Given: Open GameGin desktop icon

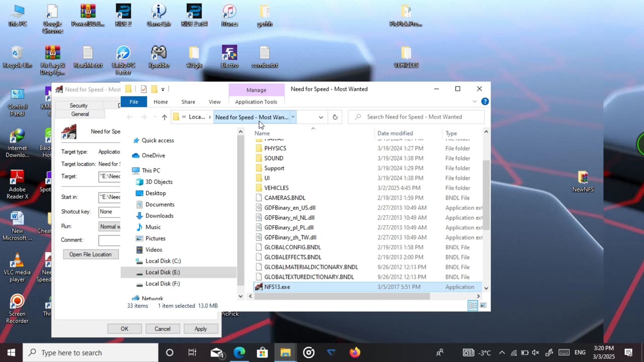Looking at the screenshot, I should click(x=158, y=16).
